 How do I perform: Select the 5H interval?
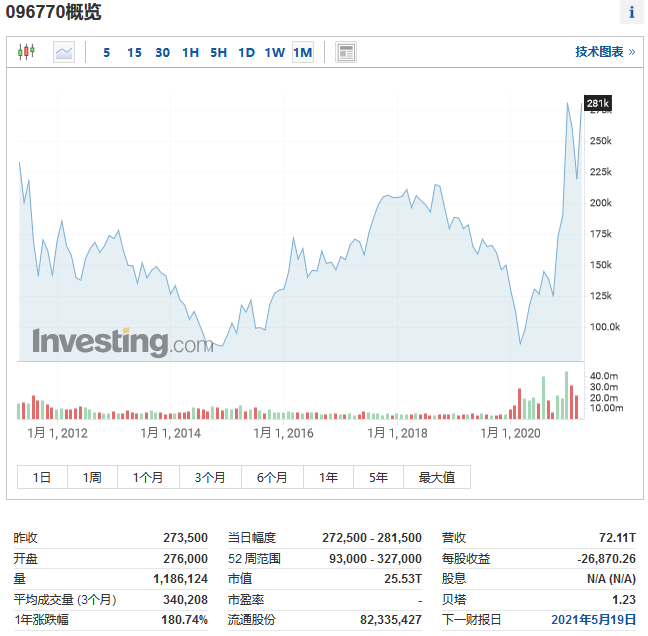click(x=218, y=53)
